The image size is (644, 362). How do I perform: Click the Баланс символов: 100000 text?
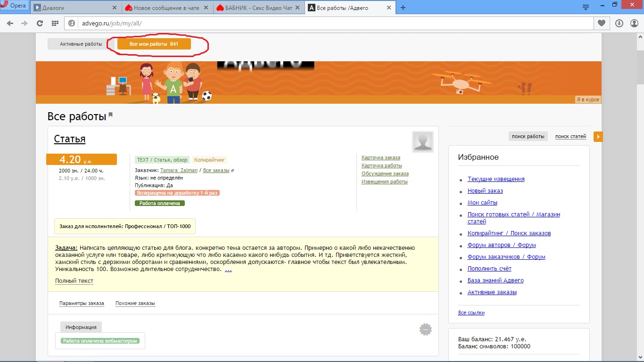pos(494,346)
